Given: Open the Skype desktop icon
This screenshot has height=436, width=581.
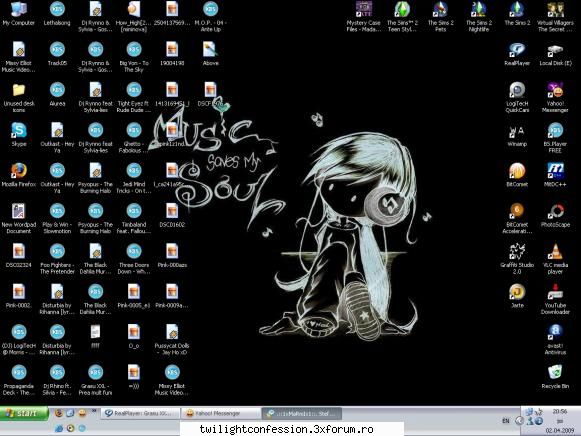Looking at the screenshot, I should pos(19,134).
